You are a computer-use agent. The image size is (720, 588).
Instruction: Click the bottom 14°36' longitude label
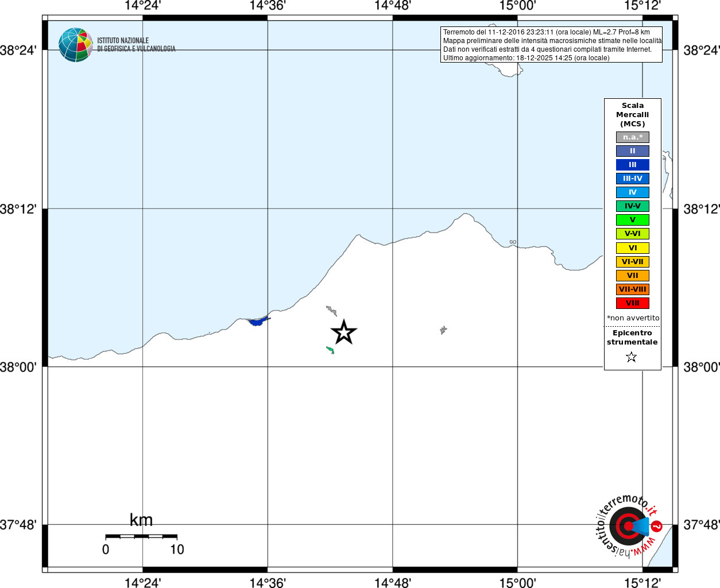[268, 583]
